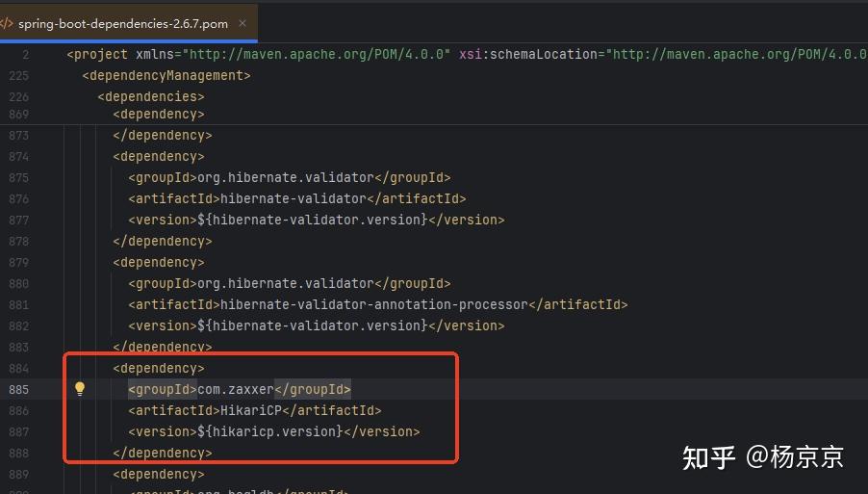The width and height of the screenshot is (868, 494).
Task: Click the hibernate-validator-annotation-processor artifactId
Action: (375, 304)
